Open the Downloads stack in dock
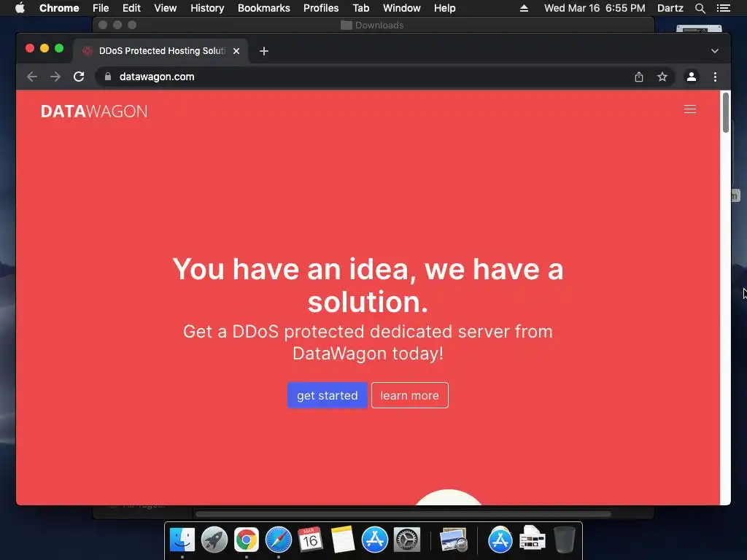The height and width of the screenshot is (560, 747). pyautogui.click(x=532, y=539)
